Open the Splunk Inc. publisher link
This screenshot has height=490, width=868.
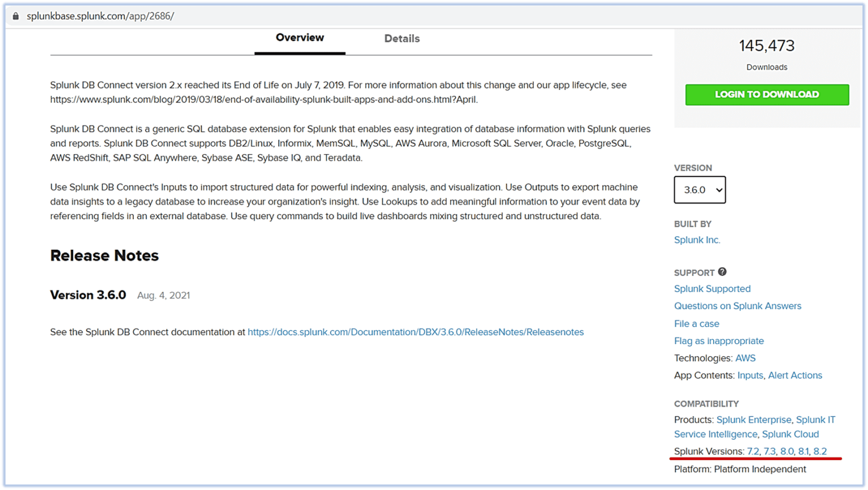(697, 240)
